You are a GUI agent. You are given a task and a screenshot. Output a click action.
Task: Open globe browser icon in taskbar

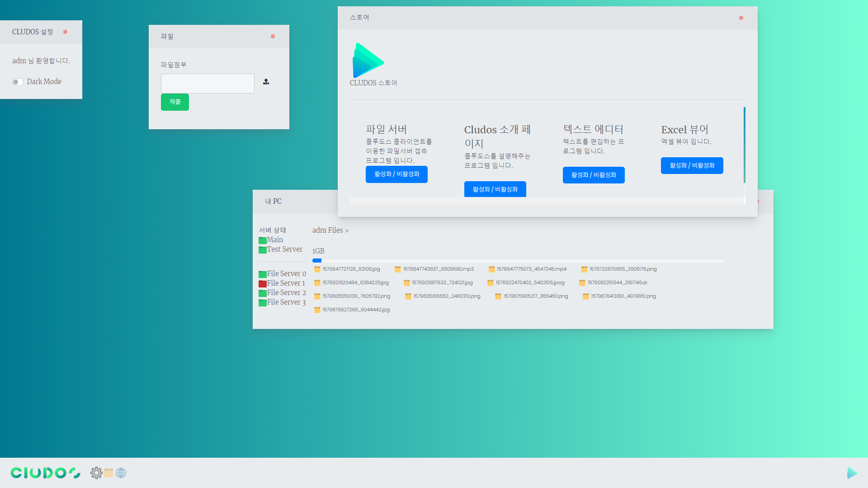(121, 473)
